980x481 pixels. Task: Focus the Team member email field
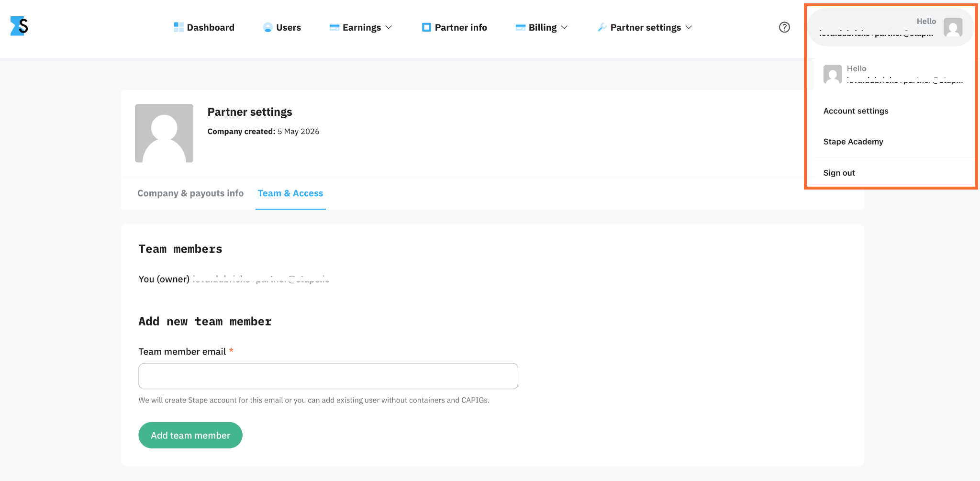328,376
